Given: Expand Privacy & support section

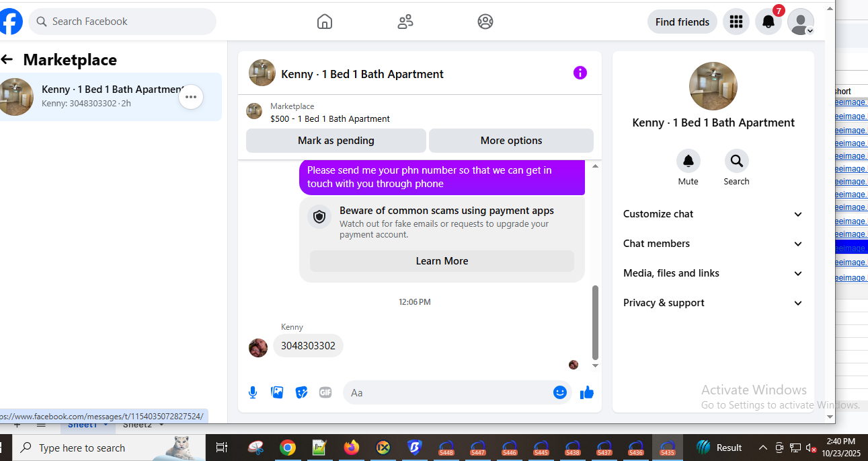Looking at the screenshot, I should (x=713, y=303).
